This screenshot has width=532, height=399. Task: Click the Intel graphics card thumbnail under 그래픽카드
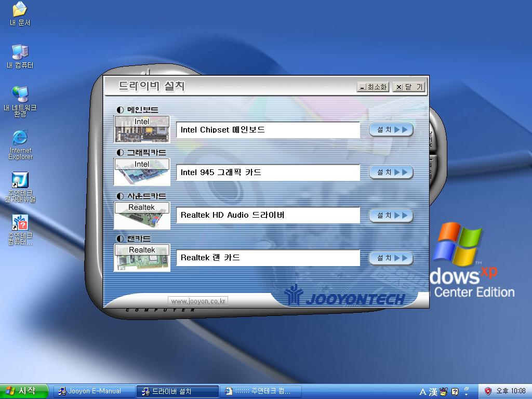pos(142,171)
